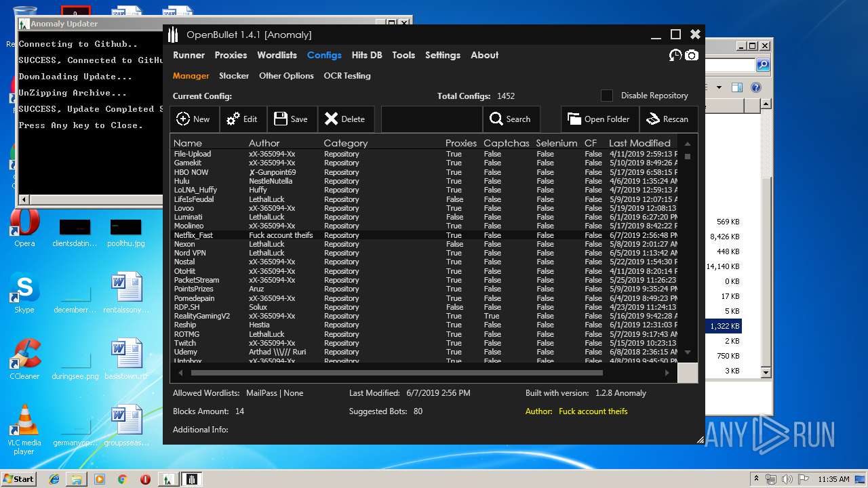The height and width of the screenshot is (488, 868).
Task: Select the Netflix_Fast config row
Action: tap(425, 235)
